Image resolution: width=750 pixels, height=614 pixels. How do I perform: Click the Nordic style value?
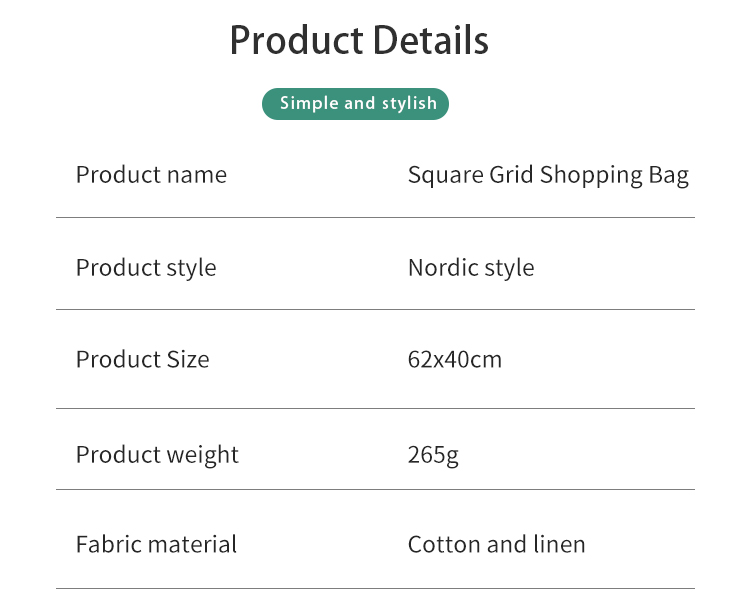[471, 268]
